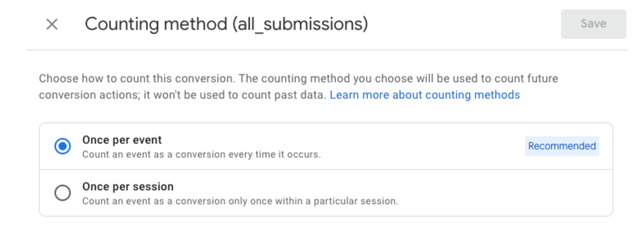Select the Once per session radio button
Viewport: 644px width, 235px height.
click(63, 193)
